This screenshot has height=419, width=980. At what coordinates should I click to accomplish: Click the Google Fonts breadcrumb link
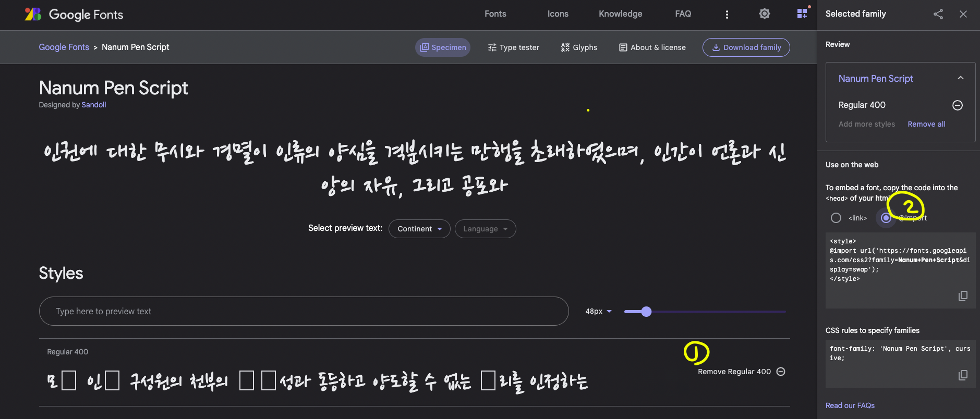pos(64,47)
